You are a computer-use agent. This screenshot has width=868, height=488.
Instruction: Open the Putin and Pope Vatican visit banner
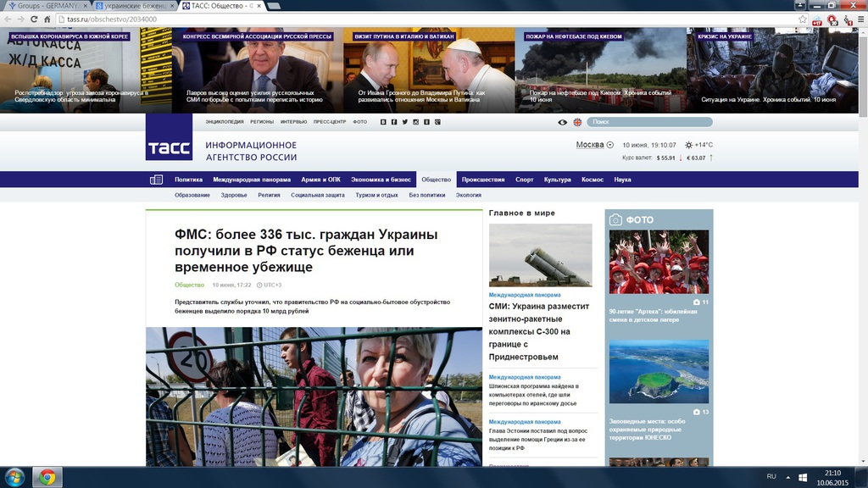[429, 71]
